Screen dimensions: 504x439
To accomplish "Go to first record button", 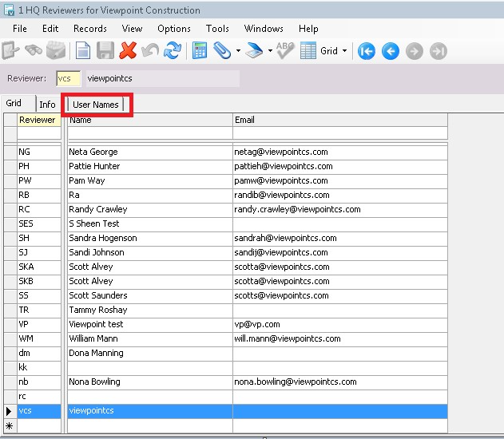I will click(x=367, y=51).
